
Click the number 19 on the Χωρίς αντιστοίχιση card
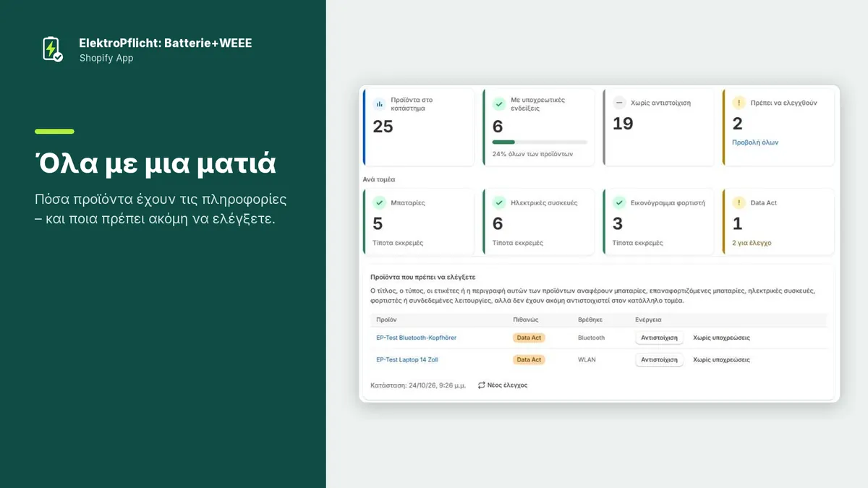click(623, 124)
